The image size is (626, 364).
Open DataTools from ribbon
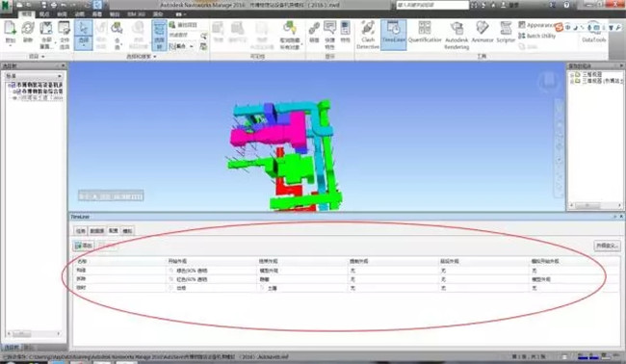tap(593, 33)
